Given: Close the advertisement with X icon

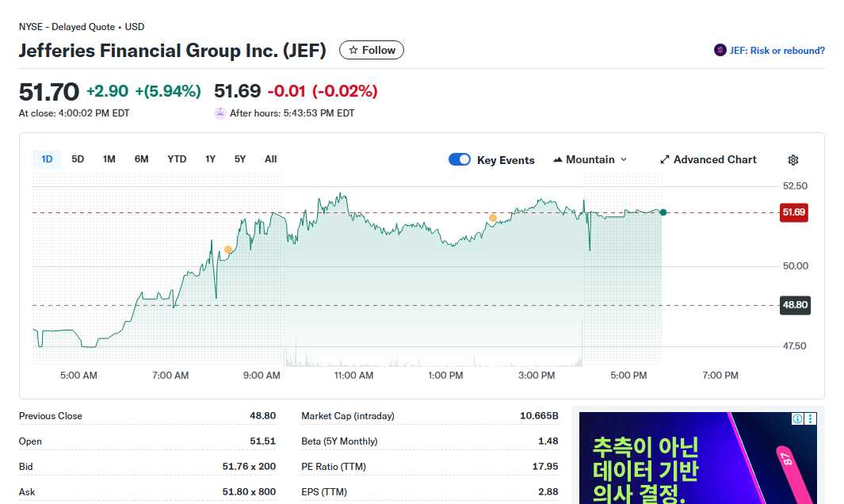Looking at the screenshot, I should point(810,418).
